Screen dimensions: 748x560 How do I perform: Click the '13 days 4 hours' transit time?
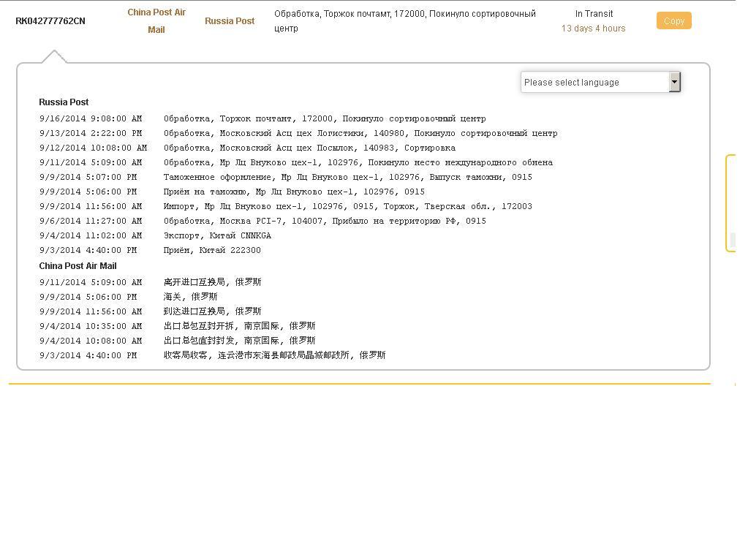[x=594, y=28]
